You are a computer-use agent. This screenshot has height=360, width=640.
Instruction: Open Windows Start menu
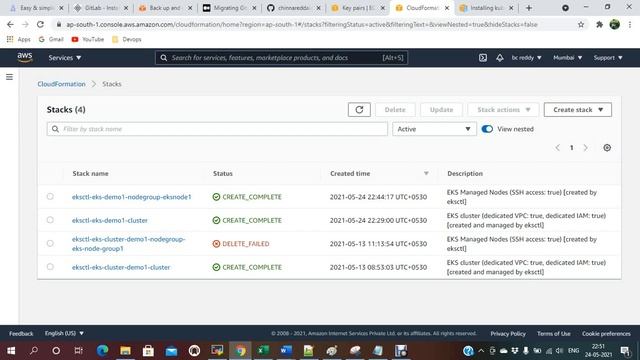click(11, 350)
